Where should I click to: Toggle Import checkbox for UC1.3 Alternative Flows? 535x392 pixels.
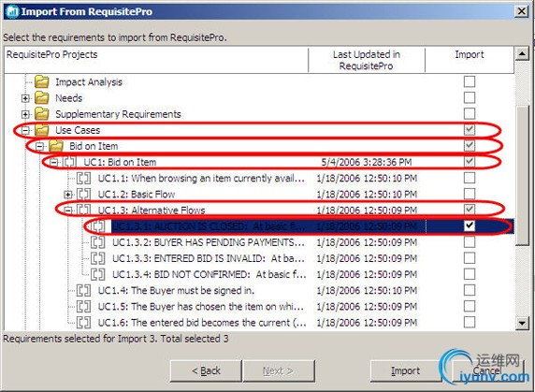click(470, 210)
